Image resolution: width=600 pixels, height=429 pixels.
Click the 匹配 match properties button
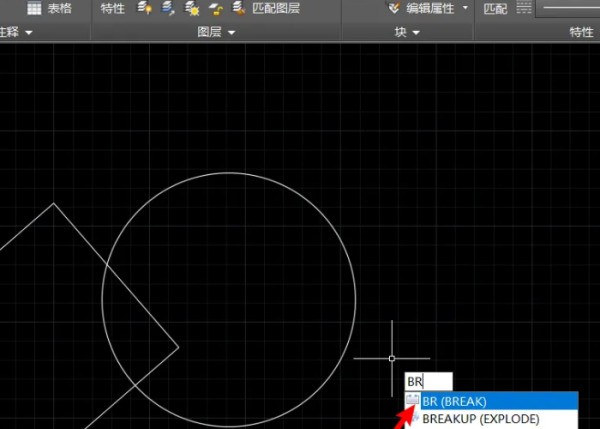click(495, 9)
